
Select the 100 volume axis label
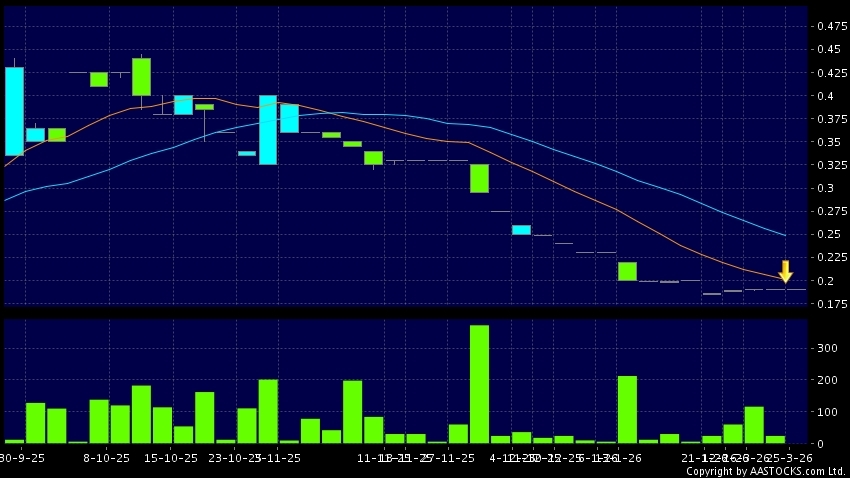pos(827,412)
